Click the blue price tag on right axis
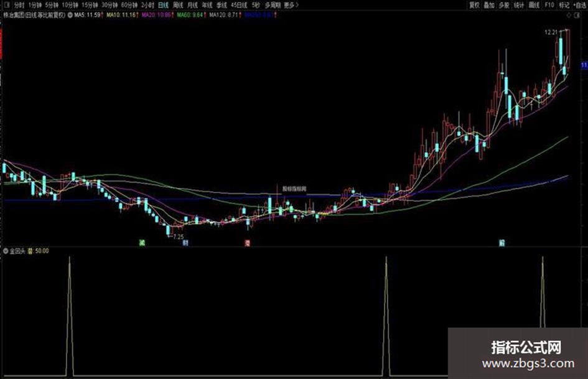Viewport: 588px width, 379px height. tap(584, 65)
